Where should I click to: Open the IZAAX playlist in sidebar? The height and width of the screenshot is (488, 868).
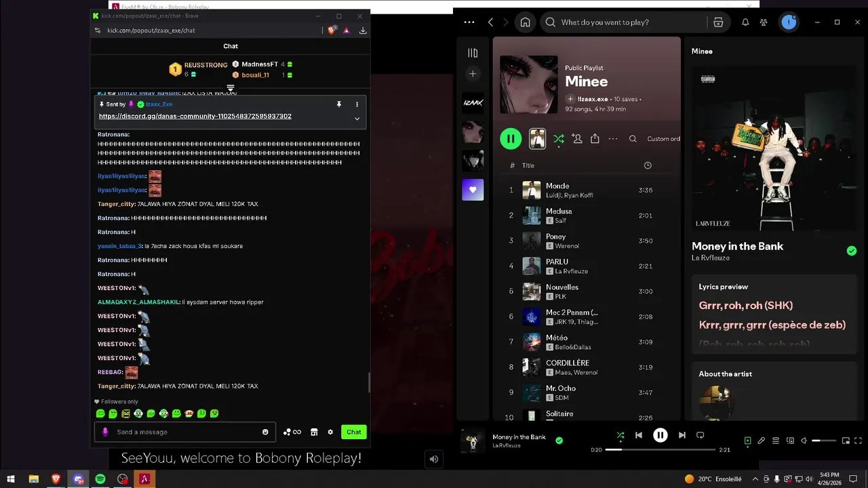pyautogui.click(x=473, y=102)
